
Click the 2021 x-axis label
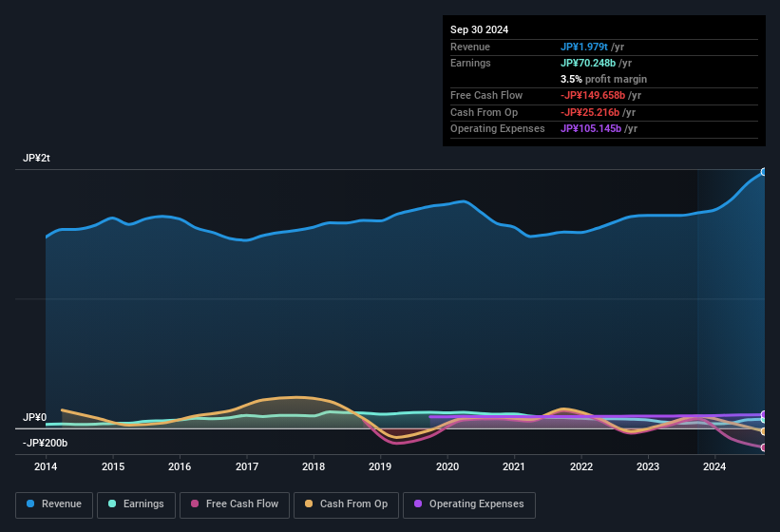(514, 466)
